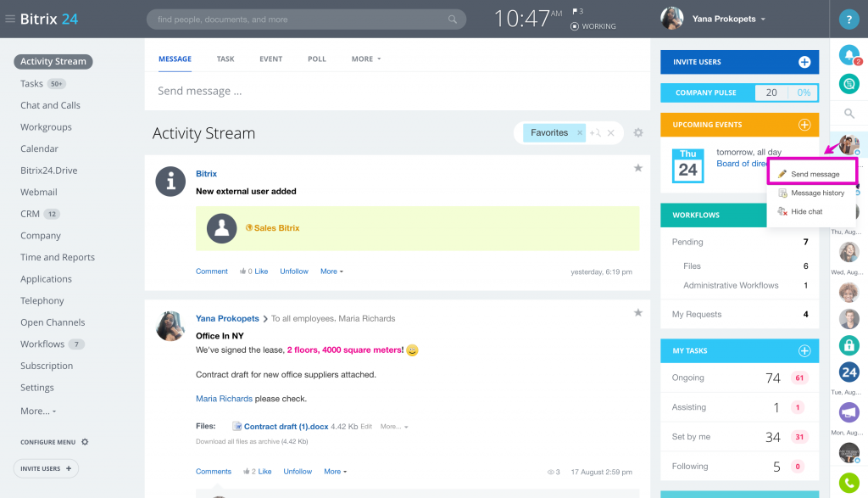Click the Contract draft docx file icon
868x498 pixels.
pos(237,426)
